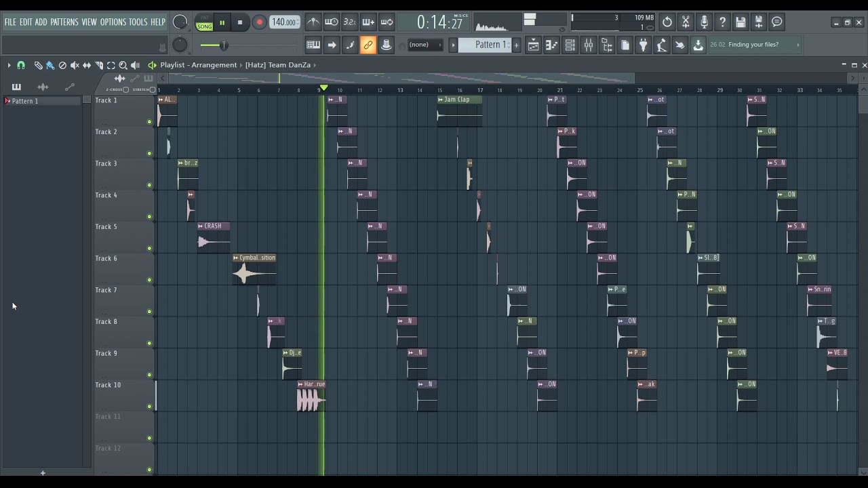Toggle the 3-2-1 countdown before recording

(x=350, y=22)
